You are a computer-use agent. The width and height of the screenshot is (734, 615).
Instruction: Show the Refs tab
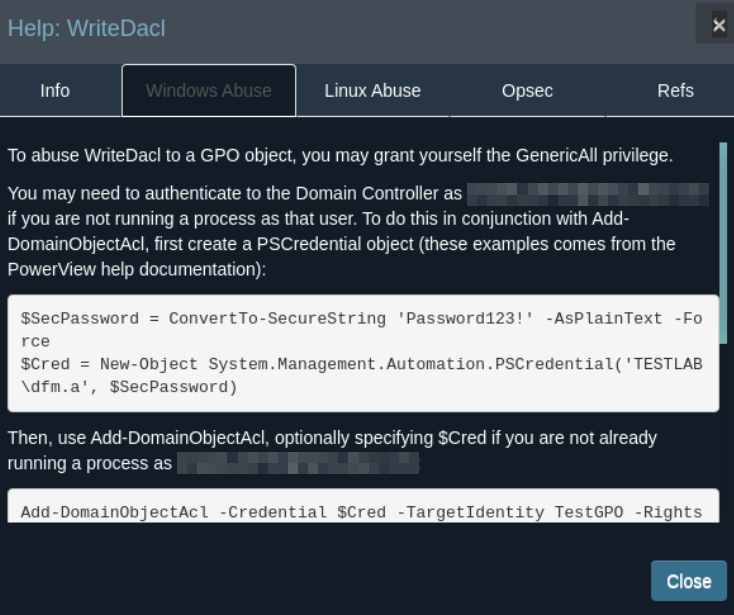[x=675, y=91]
